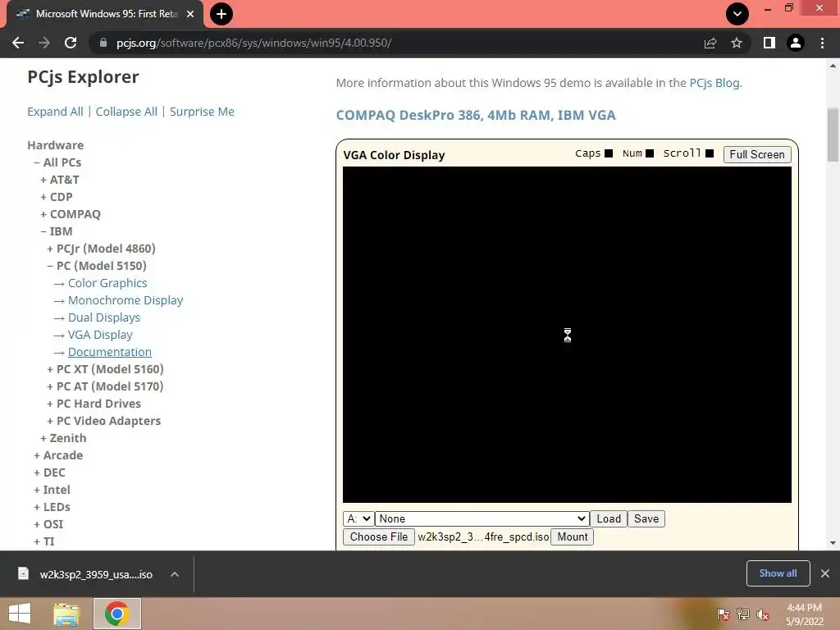Expand PCjr (Model 4860) node
This screenshot has width=840, height=630.
click(101, 249)
